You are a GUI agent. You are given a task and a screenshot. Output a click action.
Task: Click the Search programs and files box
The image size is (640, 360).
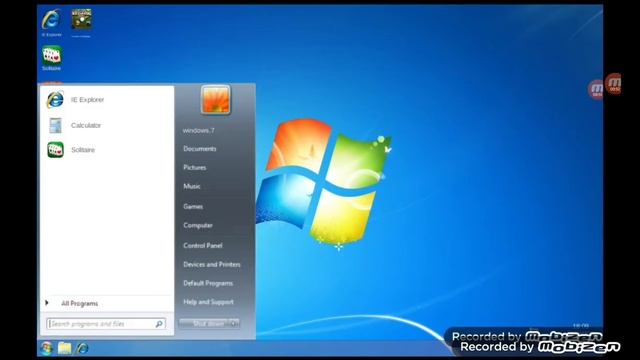point(106,324)
